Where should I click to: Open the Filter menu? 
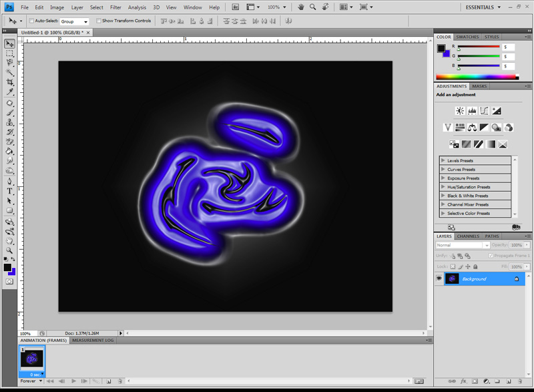coord(115,7)
